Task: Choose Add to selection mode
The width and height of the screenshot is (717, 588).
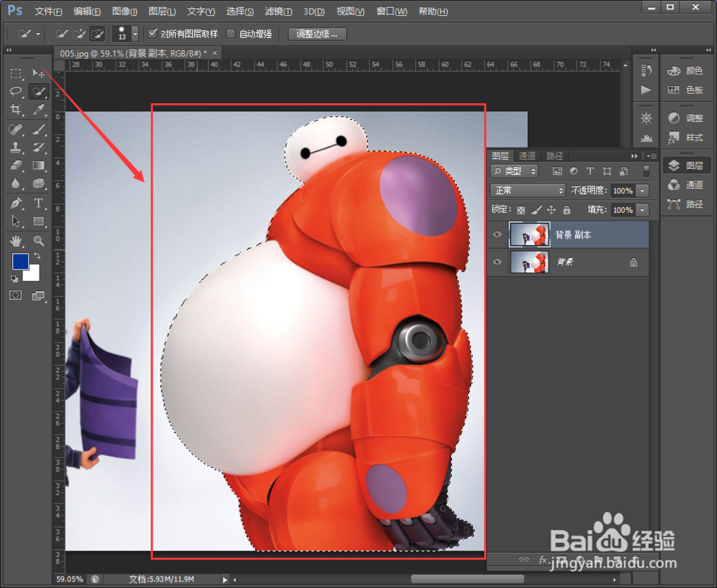Action: click(x=79, y=34)
